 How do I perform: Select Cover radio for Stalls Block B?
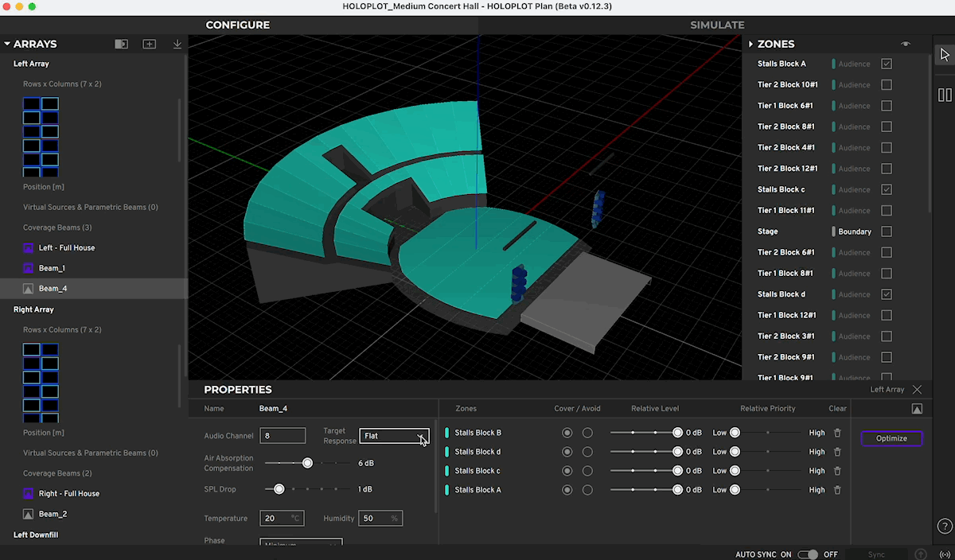(x=567, y=433)
